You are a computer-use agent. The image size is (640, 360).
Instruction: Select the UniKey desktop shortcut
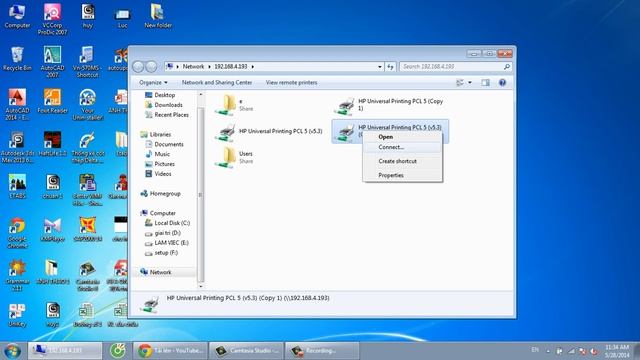(17, 315)
